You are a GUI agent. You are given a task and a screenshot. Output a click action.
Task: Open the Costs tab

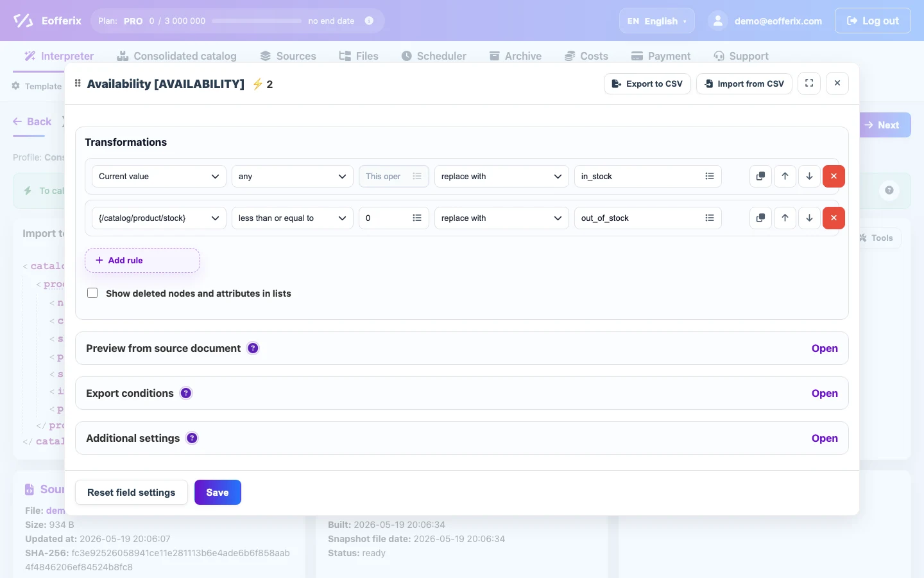[x=586, y=56]
